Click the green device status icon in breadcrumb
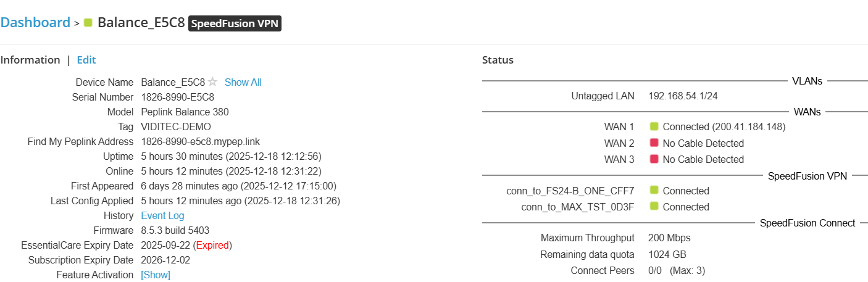868x282 pixels. pyautogui.click(x=88, y=23)
